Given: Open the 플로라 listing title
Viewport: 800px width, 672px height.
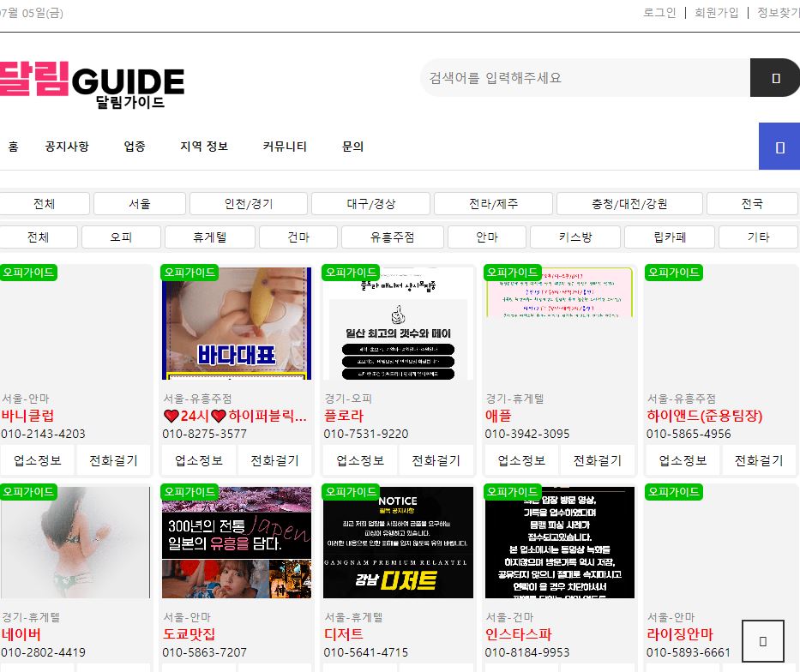Looking at the screenshot, I should tap(343, 416).
